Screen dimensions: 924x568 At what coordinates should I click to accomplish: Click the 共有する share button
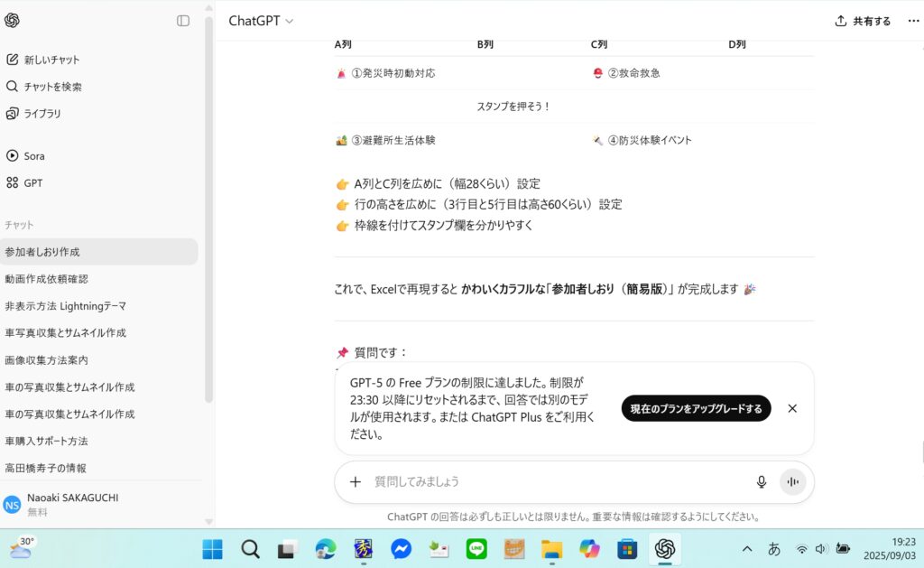[863, 22]
